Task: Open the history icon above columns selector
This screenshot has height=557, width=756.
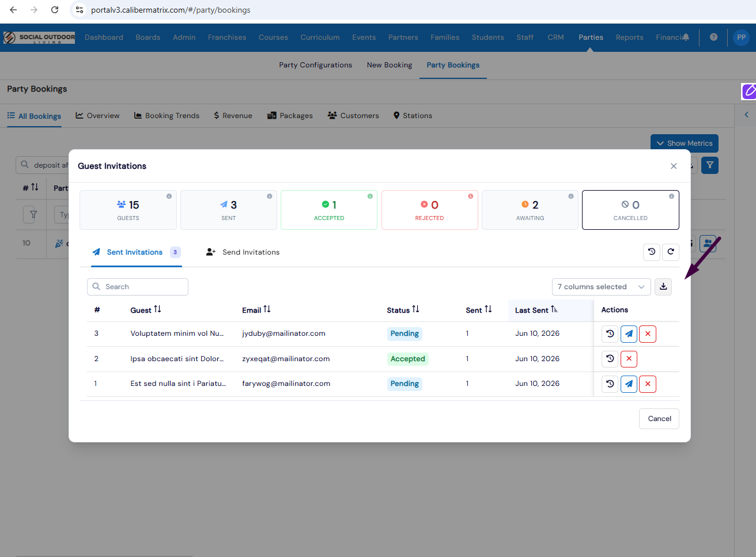Action: [652, 252]
